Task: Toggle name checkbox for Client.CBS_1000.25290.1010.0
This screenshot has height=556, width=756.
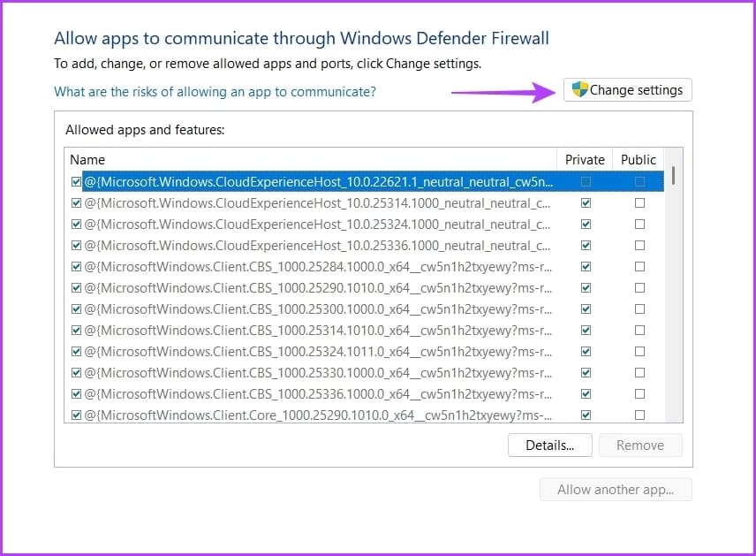Action: (x=76, y=287)
